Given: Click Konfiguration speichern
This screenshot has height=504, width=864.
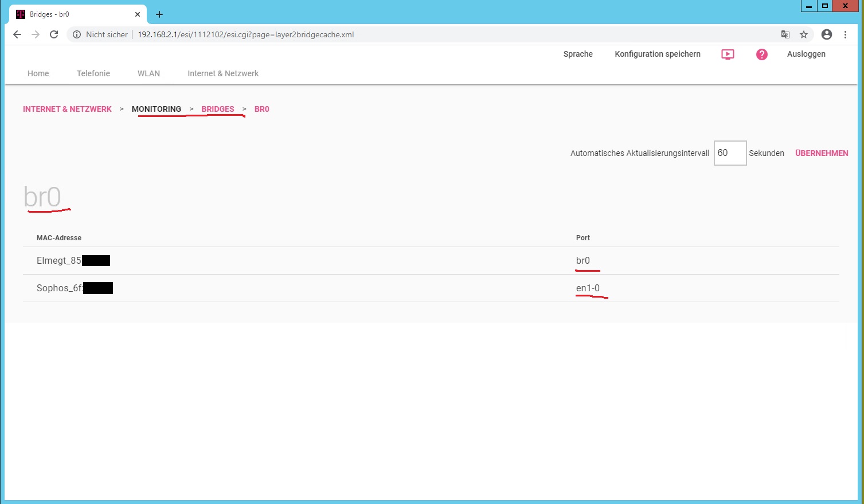Looking at the screenshot, I should [x=658, y=54].
